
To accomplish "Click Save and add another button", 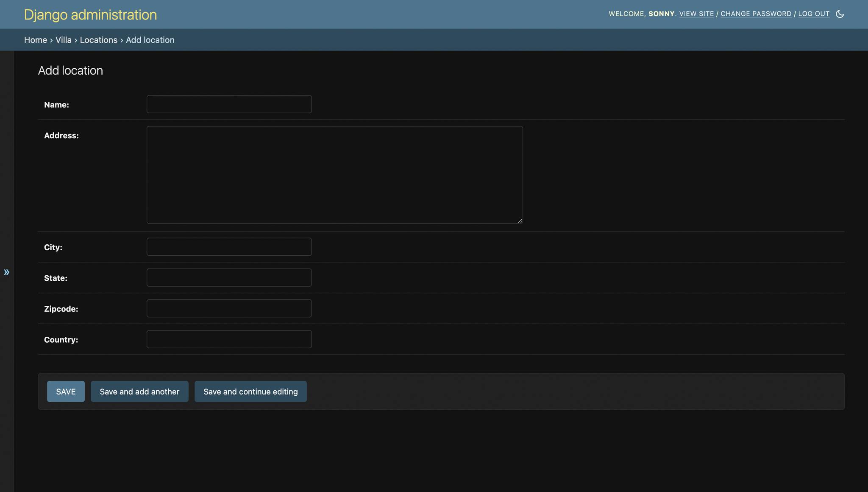I will 139,391.
